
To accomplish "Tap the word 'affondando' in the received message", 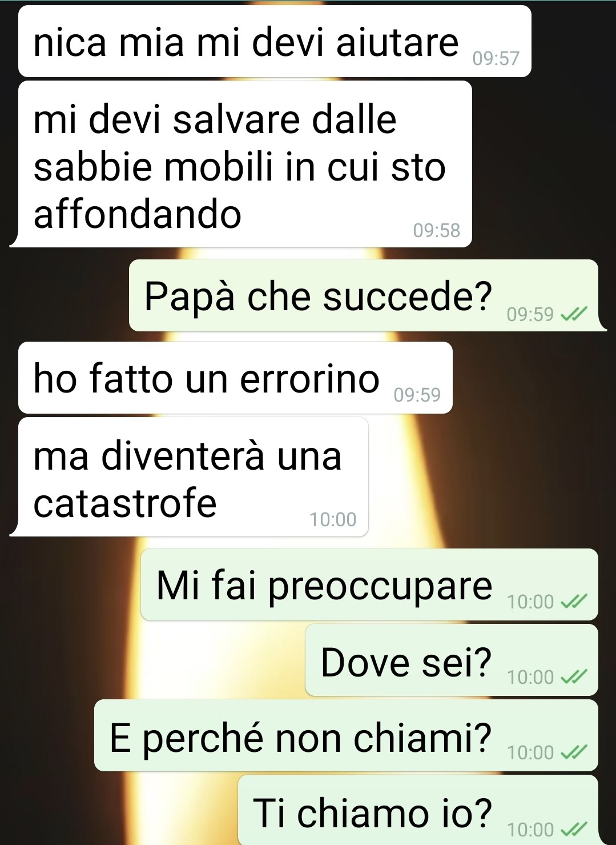I will click(138, 214).
